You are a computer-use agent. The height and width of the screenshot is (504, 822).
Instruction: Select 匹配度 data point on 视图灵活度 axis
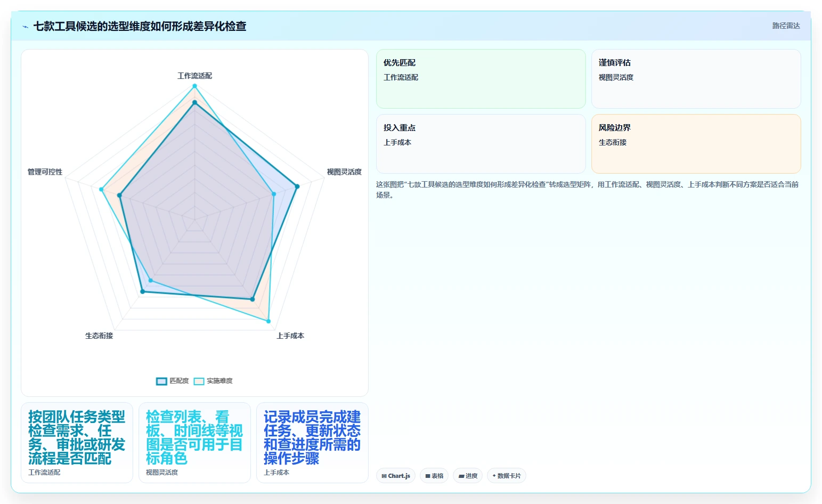click(x=297, y=186)
